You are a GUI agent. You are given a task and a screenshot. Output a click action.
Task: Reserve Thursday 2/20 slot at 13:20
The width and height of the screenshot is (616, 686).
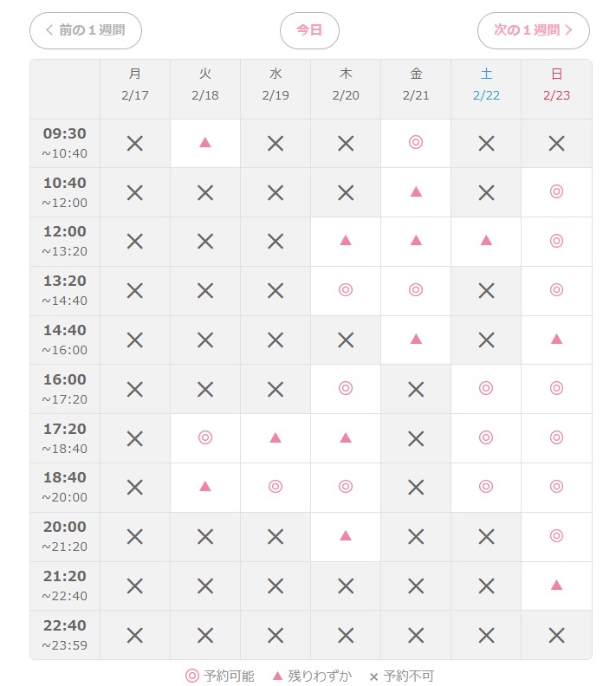(346, 290)
